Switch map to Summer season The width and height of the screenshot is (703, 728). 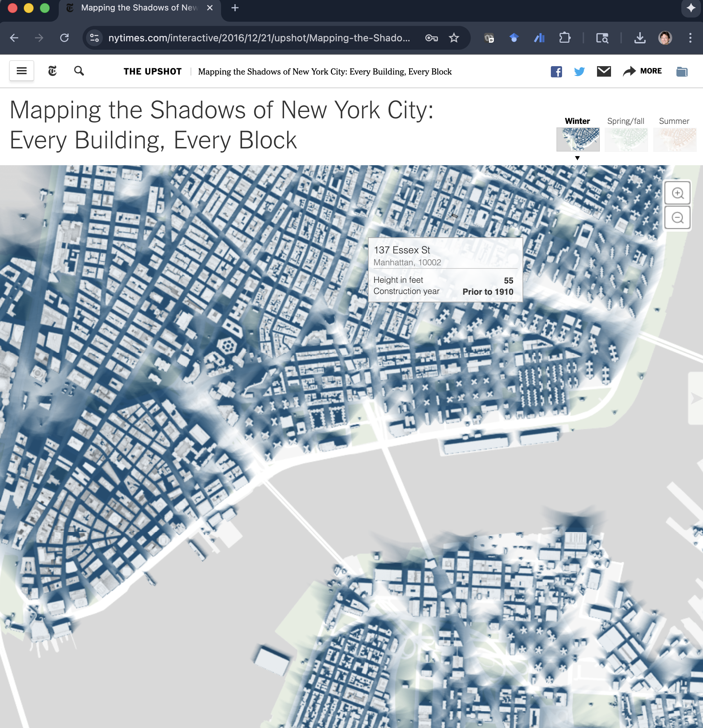click(674, 121)
